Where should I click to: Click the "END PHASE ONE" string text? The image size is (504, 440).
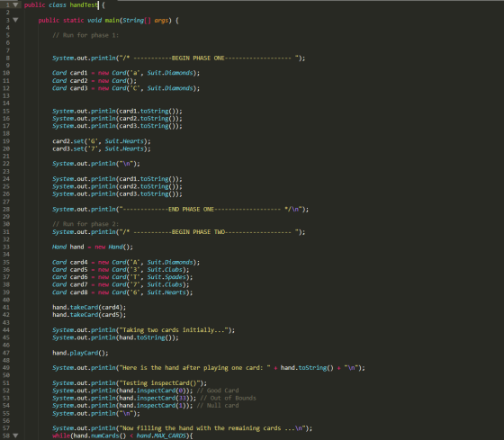(191, 210)
